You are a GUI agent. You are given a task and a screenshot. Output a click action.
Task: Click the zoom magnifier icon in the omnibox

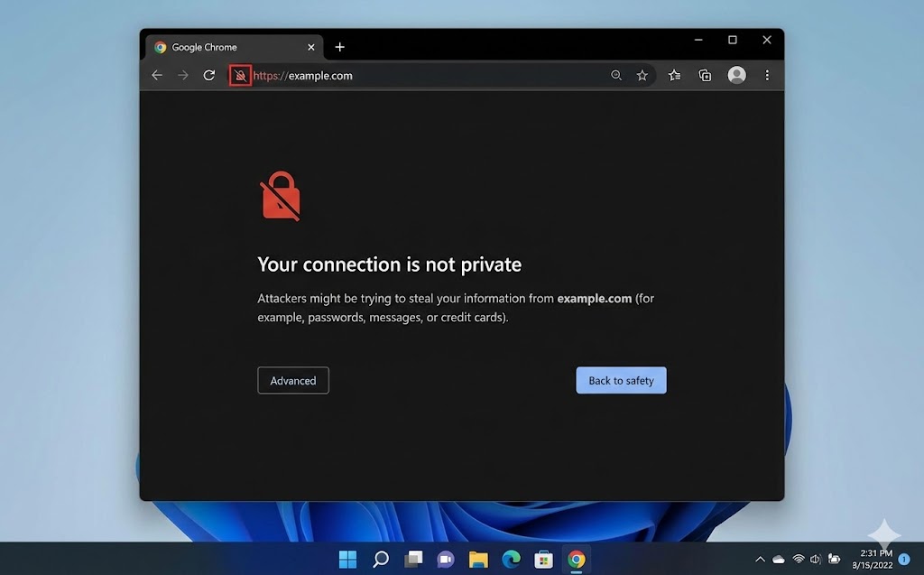[x=616, y=76]
